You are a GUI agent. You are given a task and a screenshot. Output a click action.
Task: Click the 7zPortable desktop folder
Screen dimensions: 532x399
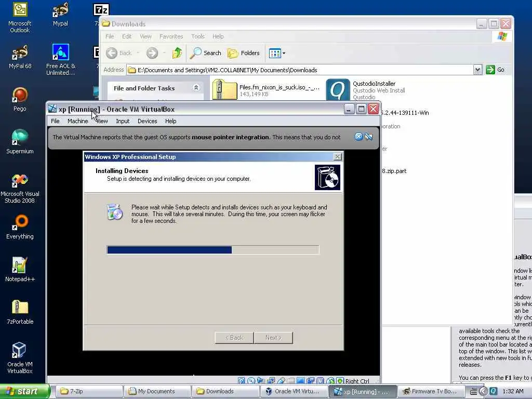click(x=20, y=312)
